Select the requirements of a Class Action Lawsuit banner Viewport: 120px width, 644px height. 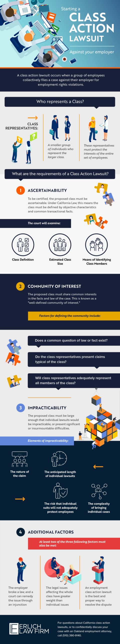coord(60,174)
